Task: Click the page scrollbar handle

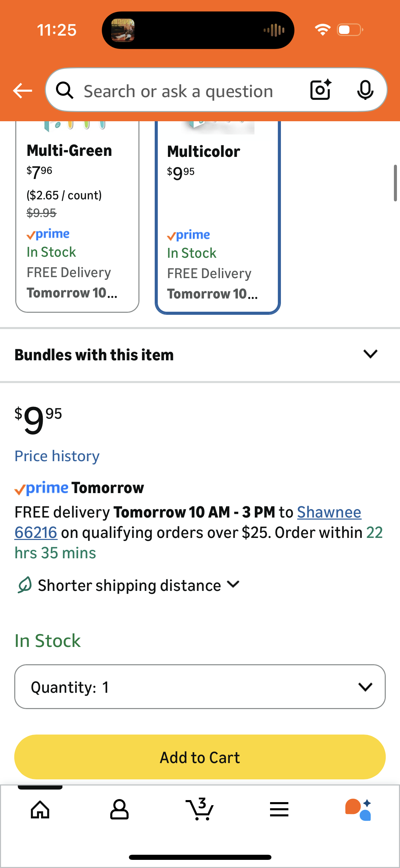Action: click(395, 183)
